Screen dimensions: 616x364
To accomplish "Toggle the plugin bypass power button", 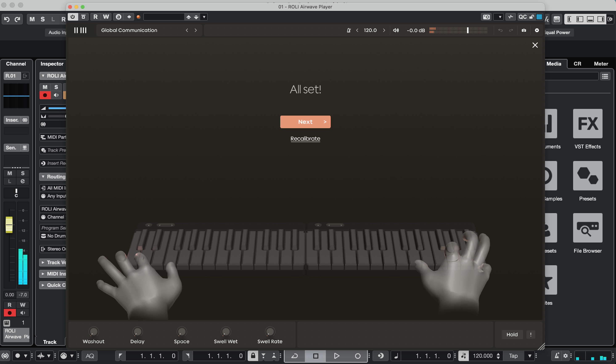I will tap(73, 17).
